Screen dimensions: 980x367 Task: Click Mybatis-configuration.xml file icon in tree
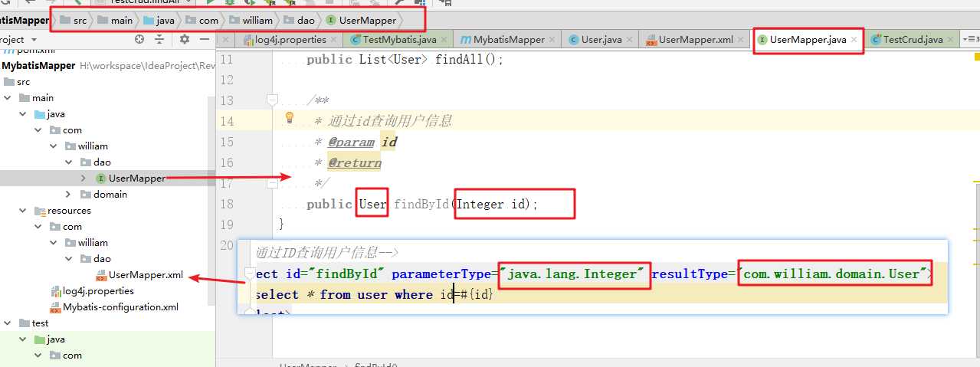[x=56, y=307]
